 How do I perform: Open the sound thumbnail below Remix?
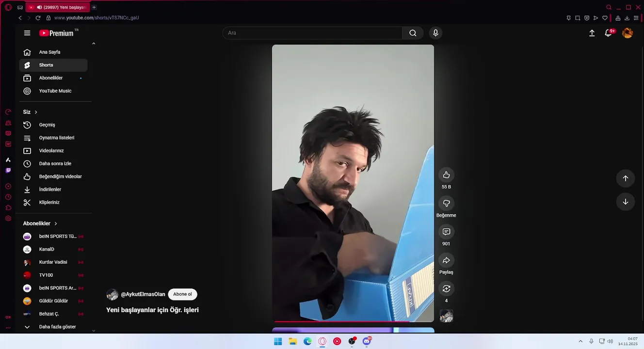tap(446, 316)
